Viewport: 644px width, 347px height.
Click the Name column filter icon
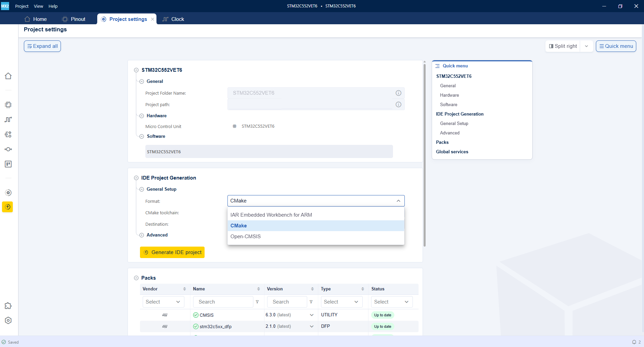tap(257, 302)
